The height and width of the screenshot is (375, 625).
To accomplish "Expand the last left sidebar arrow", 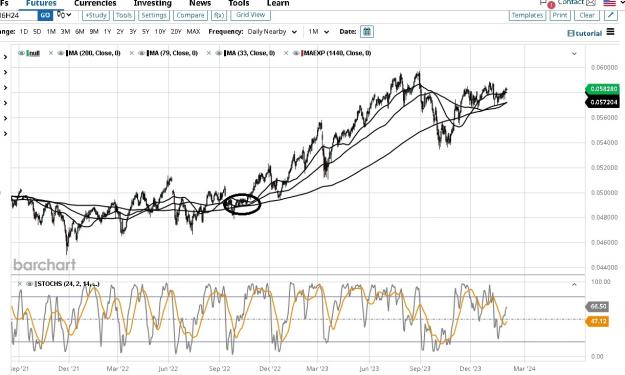I will pos(5,134).
